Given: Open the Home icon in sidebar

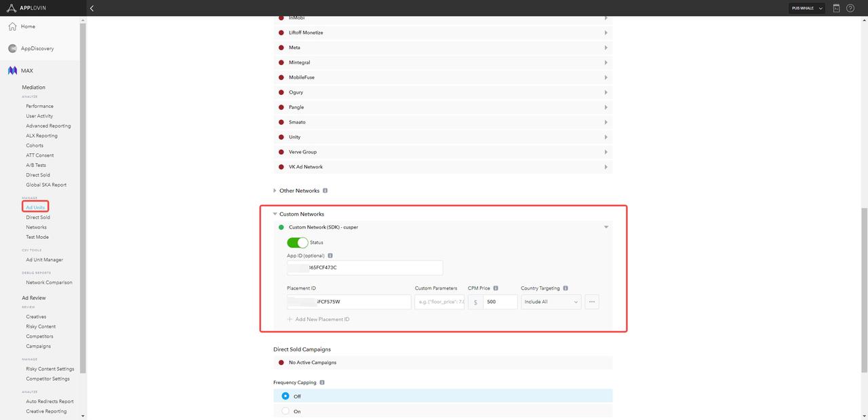Looking at the screenshot, I should click(x=12, y=26).
